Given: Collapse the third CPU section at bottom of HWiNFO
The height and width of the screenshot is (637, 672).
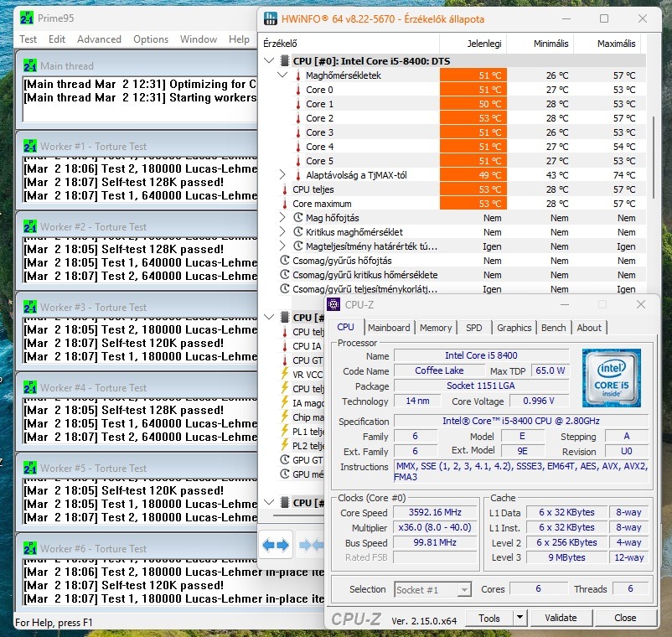Looking at the screenshot, I should 269,502.
